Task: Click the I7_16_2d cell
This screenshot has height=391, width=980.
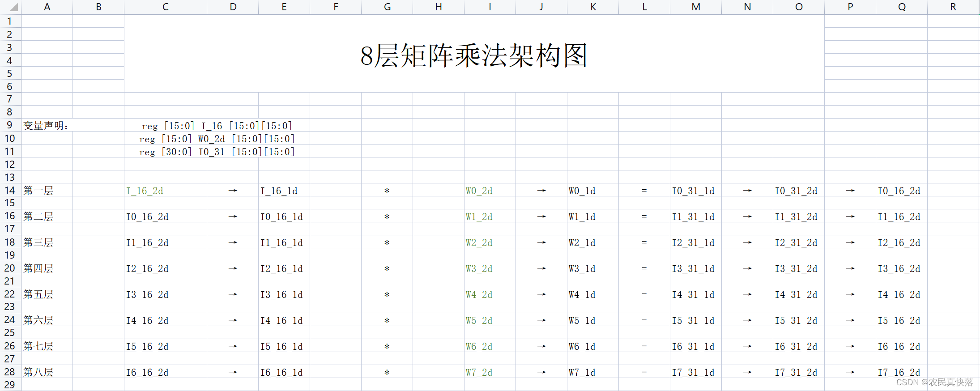Action: click(899, 372)
